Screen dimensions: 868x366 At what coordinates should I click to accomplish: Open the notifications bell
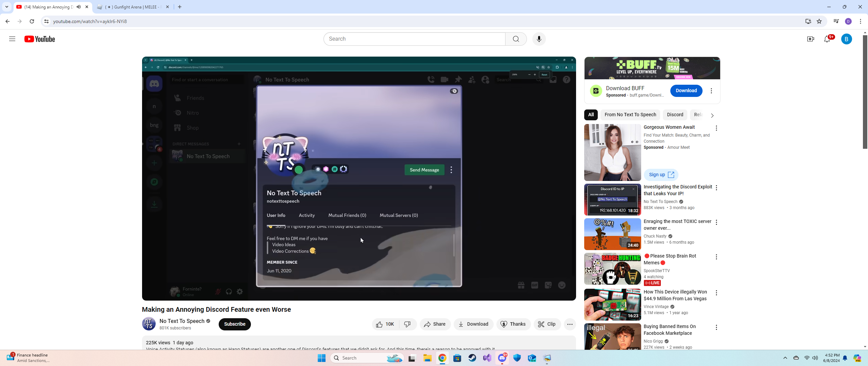[827, 39]
